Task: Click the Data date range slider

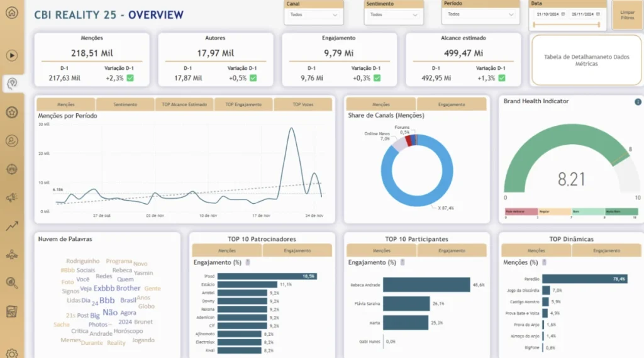Action: click(568, 24)
